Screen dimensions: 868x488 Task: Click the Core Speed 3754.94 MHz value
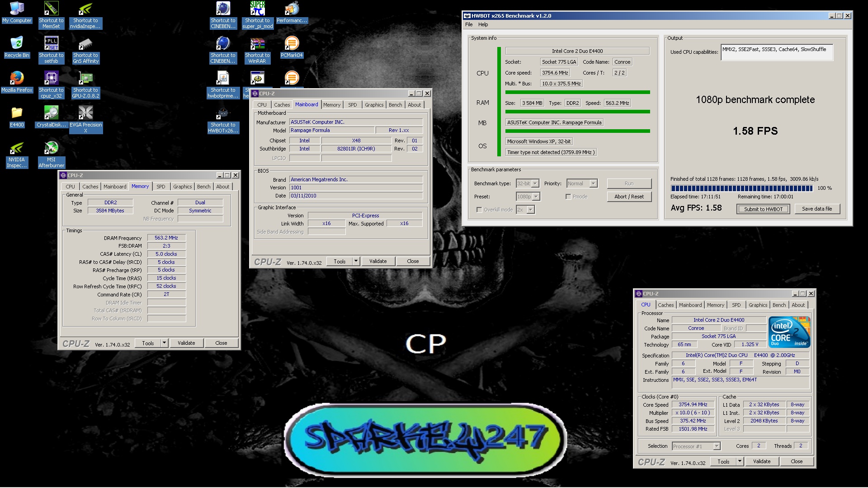693,405
